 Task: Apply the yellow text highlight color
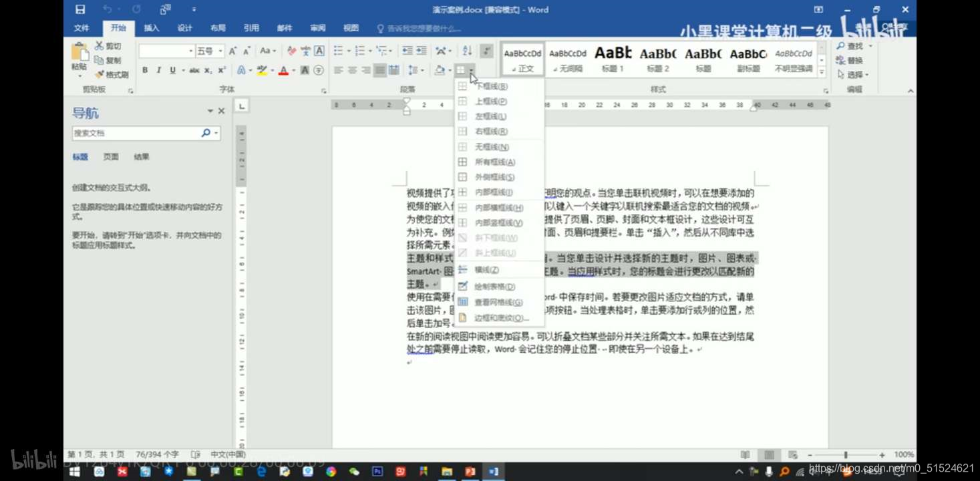(262, 70)
